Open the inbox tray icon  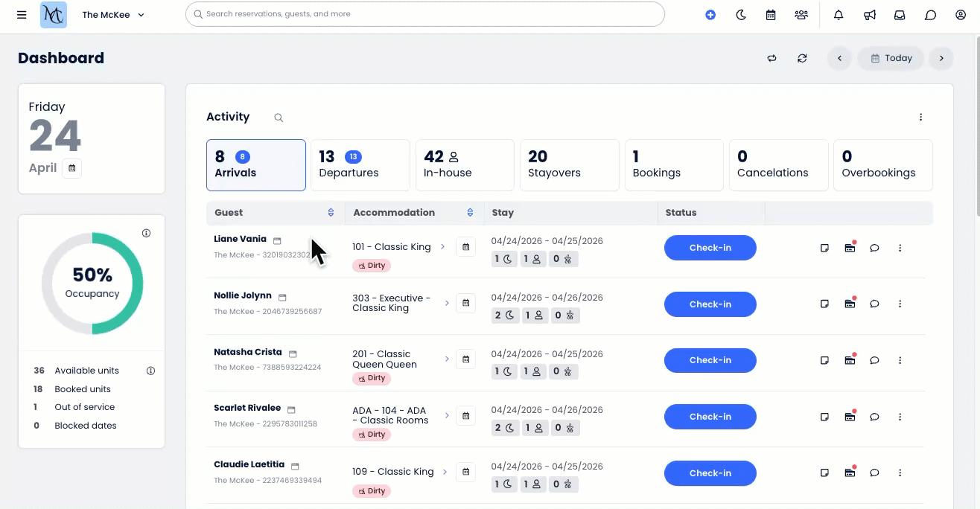[x=900, y=14]
